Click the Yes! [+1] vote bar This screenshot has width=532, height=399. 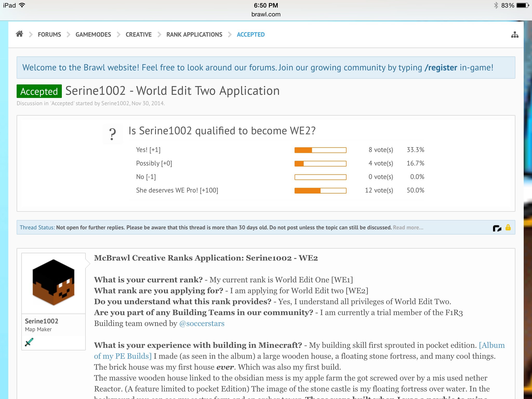320,150
